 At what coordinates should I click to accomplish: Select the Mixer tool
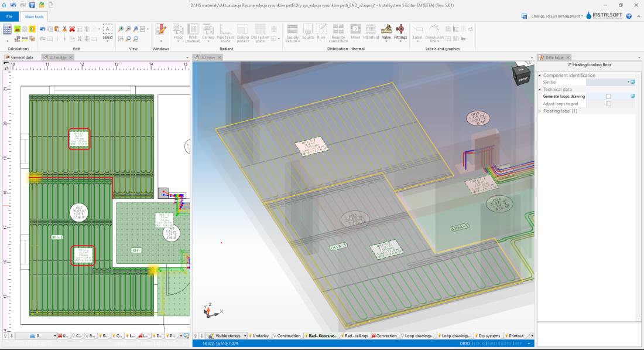tap(355, 32)
